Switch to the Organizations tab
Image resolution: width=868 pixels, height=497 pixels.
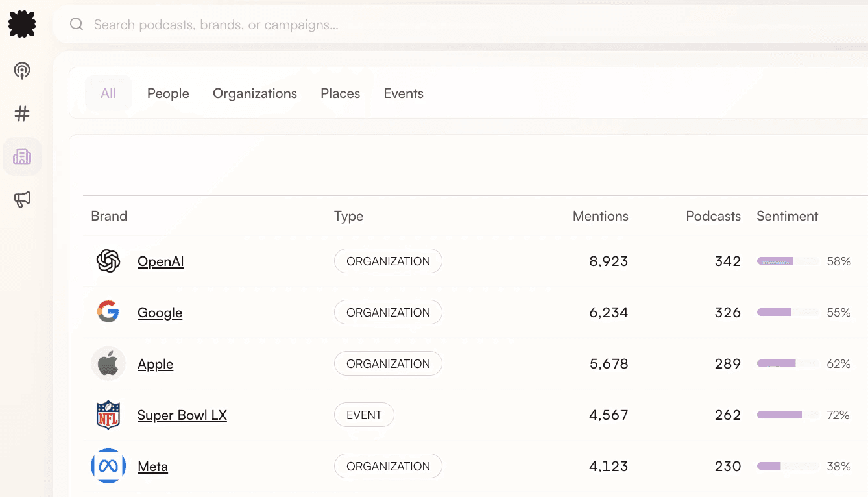(x=255, y=93)
